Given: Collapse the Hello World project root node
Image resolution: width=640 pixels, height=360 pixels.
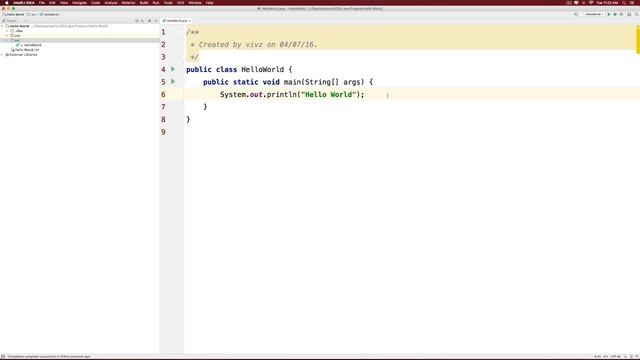Looking at the screenshot, I should 2,26.
